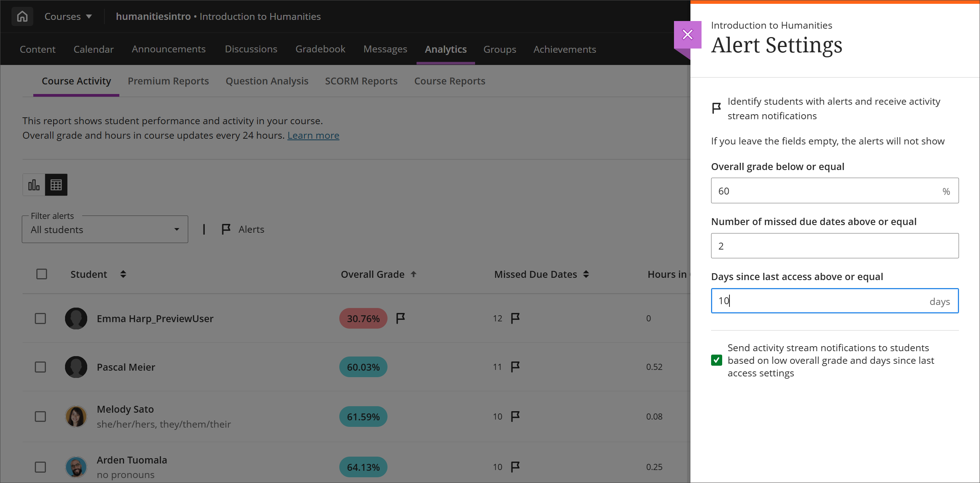Open the Courses dropdown
The image size is (980, 483).
coord(68,16)
